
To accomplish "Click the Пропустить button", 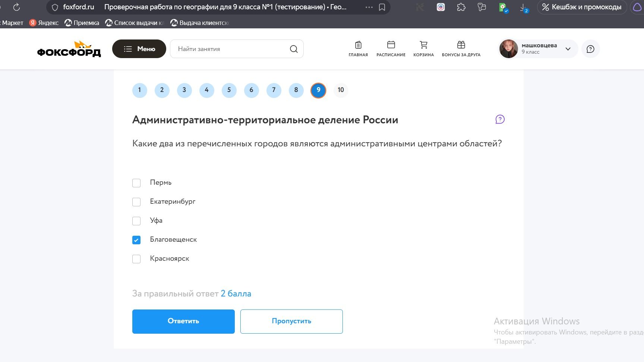I will (291, 321).
